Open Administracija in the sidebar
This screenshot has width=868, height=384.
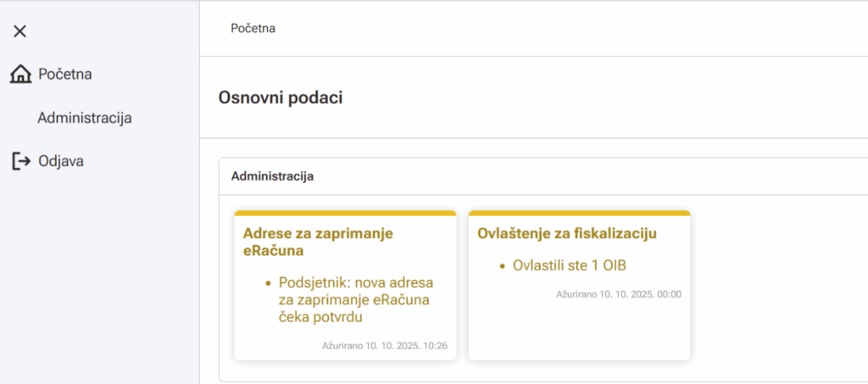click(84, 118)
